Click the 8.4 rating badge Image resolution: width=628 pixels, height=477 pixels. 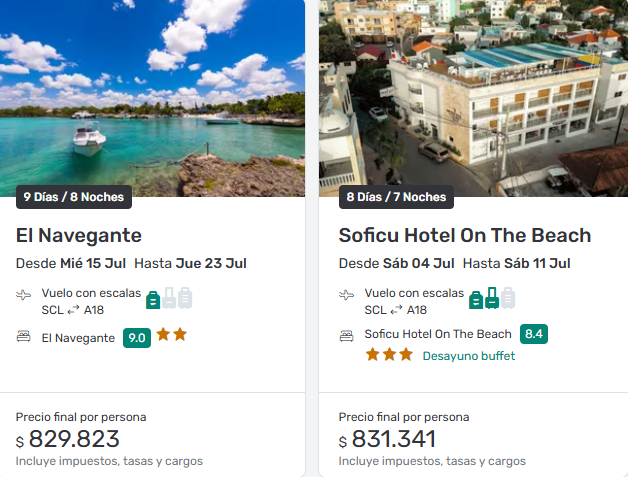pos(534,334)
